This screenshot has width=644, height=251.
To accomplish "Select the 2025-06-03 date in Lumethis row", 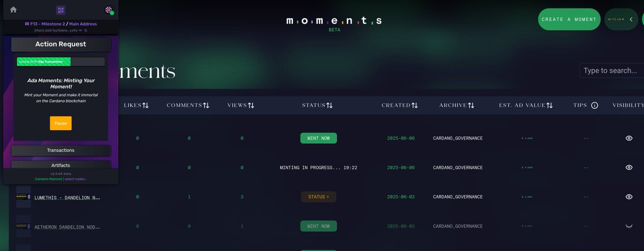I will [400, 197].
